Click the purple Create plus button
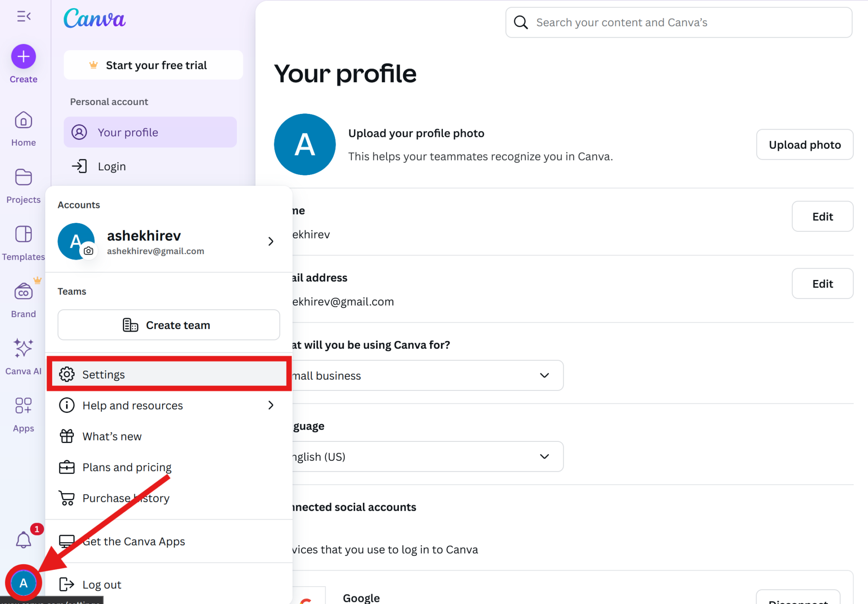Screen dimensions: 868x604 [x=23, y=56]
